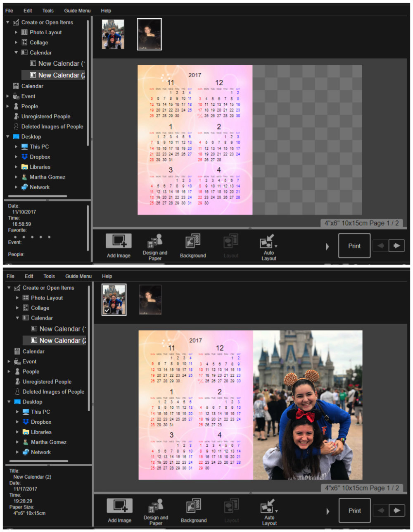413x532 pixels.
Task: Click the first Favorite rating dot in the upper window
Action: coord(15,237)
